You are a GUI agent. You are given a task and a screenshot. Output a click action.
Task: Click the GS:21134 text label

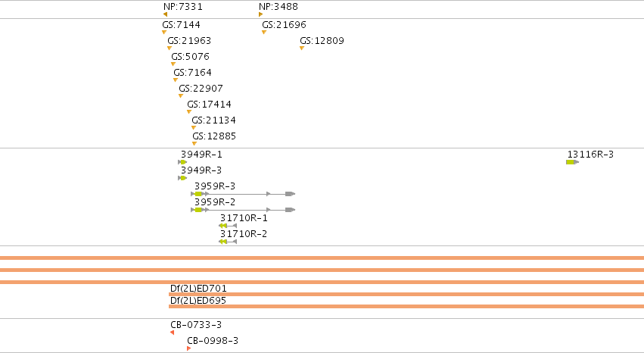click(x=213, y=120)
